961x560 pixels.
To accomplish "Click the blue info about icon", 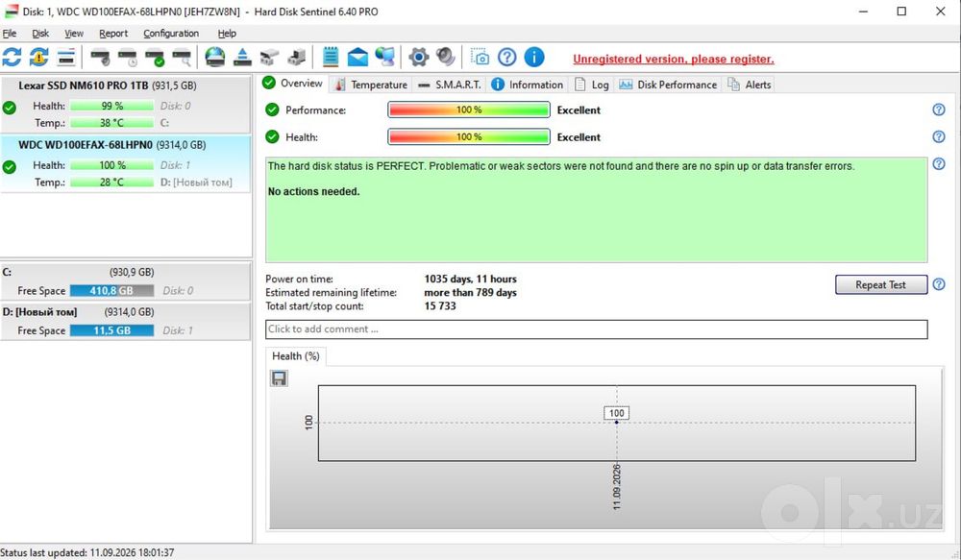I will click(533, 57).
